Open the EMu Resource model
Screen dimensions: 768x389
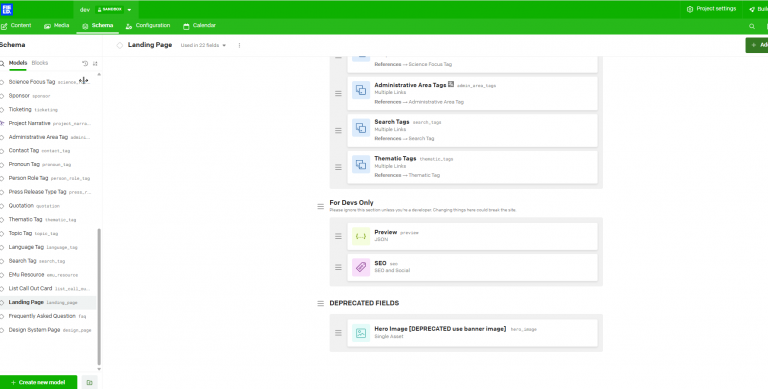[x=48, y=274]
